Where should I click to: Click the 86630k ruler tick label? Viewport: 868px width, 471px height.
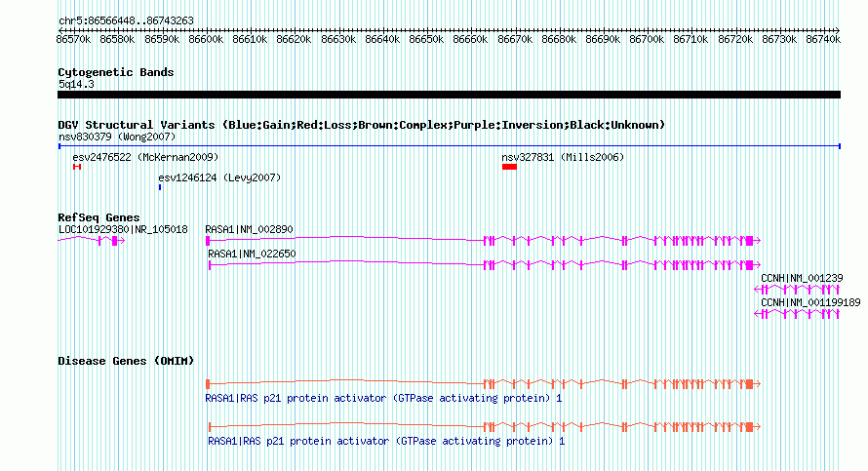[338, 40]
